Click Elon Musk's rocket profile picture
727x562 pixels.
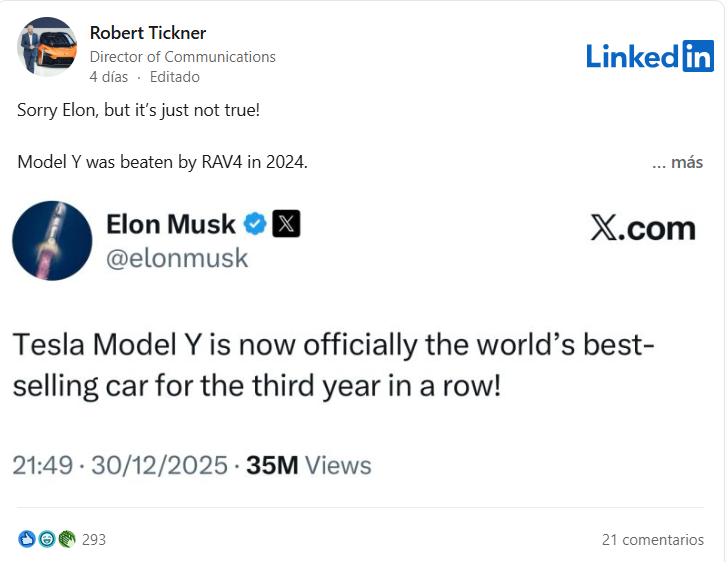tap(52, 240)
